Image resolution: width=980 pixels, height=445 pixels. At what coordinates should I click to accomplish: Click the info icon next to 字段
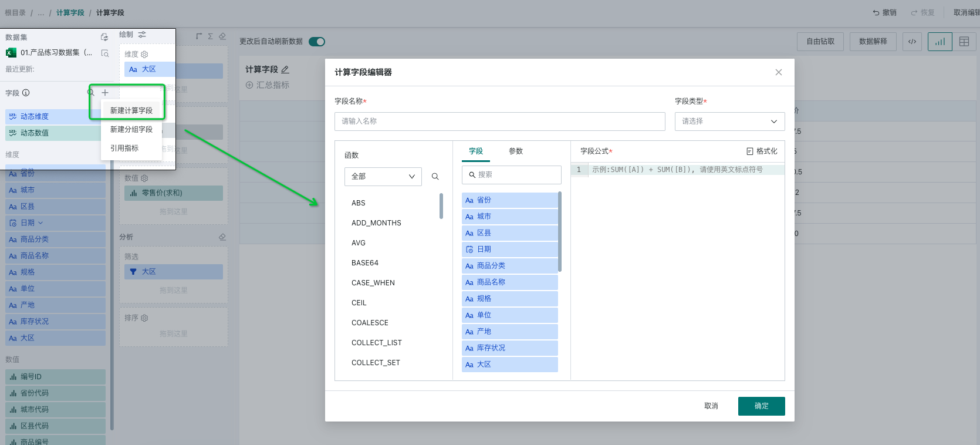26,93
